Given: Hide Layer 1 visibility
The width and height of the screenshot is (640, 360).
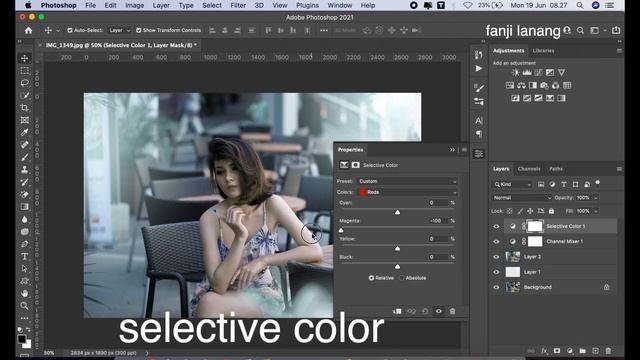Looking at the screenshot, I should 496,272.
